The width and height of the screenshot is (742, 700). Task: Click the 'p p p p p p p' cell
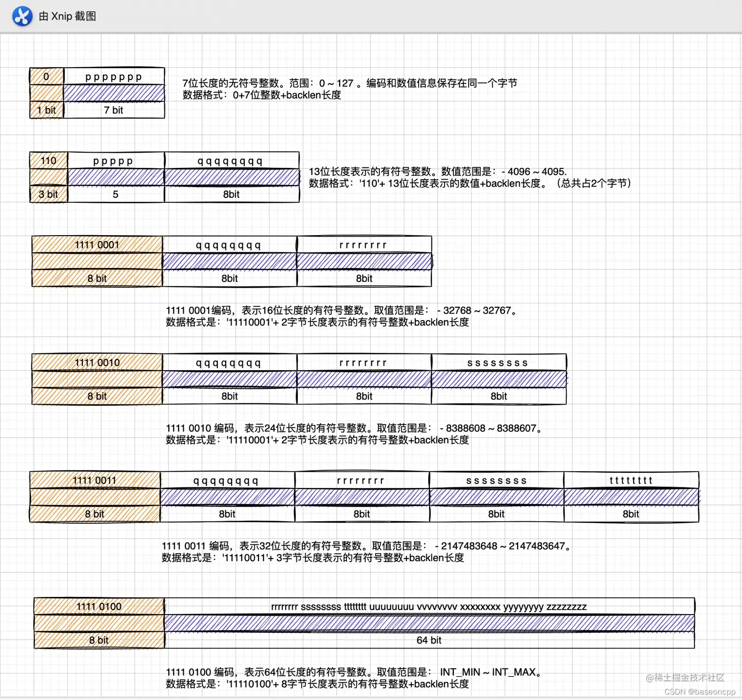[x=114, y=77]
